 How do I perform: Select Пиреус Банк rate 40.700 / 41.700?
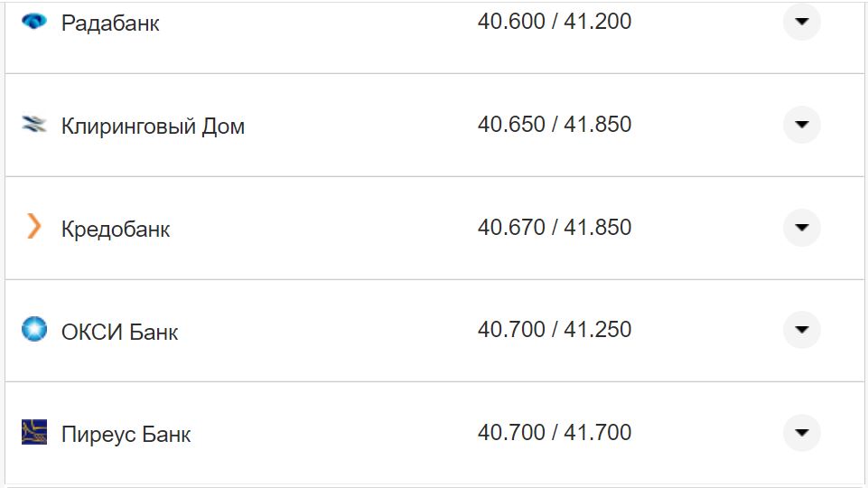coord(555,433)
